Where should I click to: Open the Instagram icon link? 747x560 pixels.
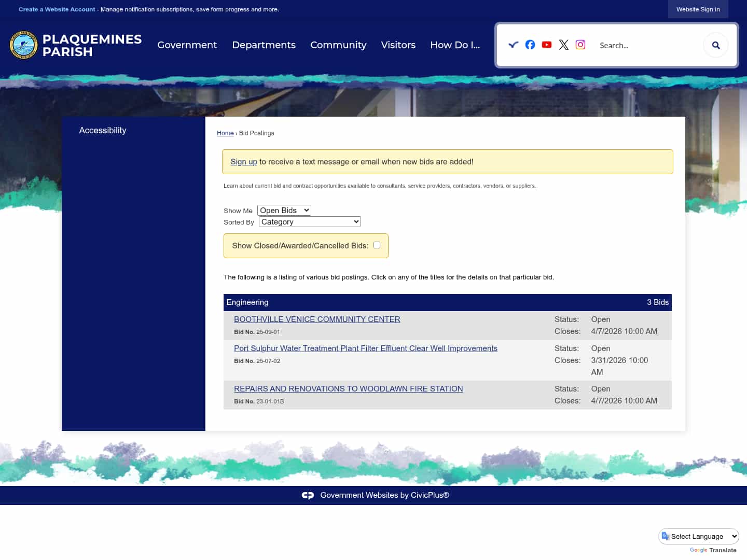[580, 45]
